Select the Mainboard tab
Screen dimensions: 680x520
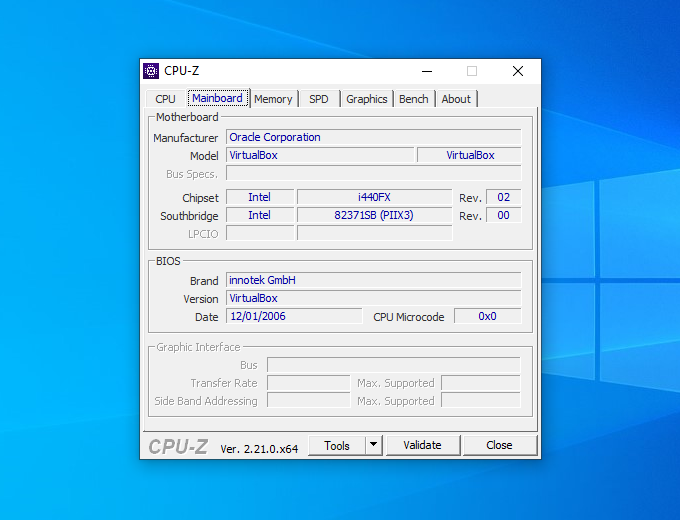click(x=218, y=98)
